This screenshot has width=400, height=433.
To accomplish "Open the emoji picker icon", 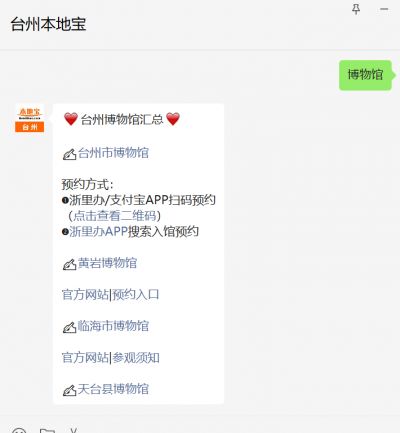I will click(19, 430).
